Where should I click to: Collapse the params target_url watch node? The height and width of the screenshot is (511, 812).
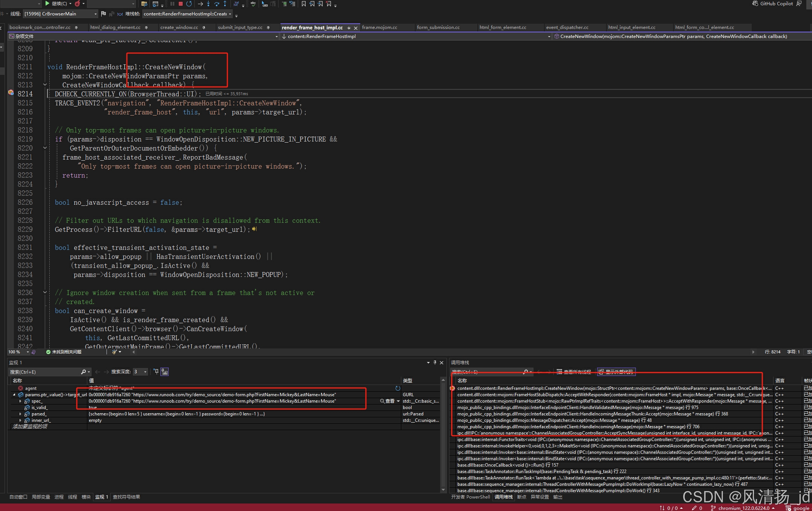(14, 395)
